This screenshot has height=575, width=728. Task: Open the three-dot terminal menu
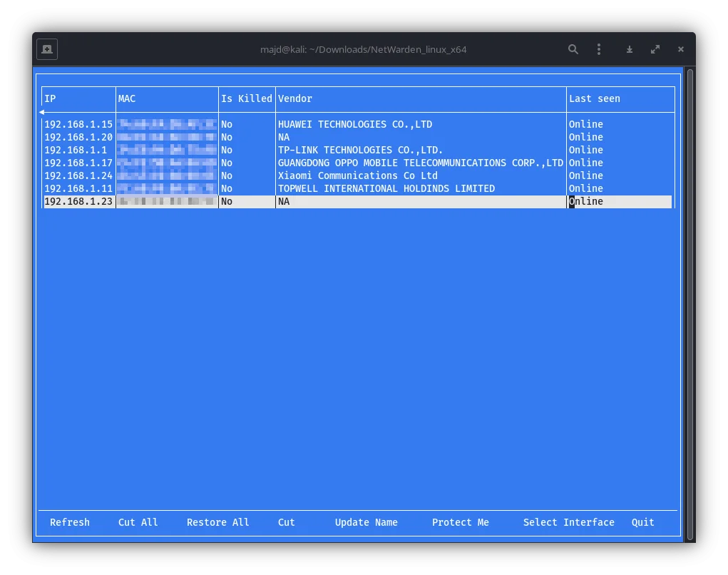599,49
